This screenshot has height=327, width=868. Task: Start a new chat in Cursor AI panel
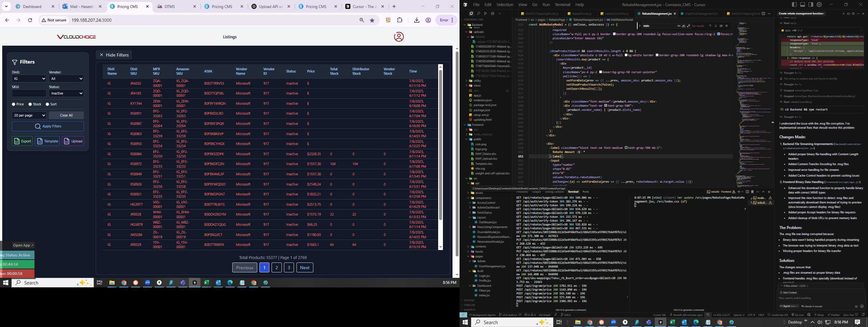click(x=843, y=13)
